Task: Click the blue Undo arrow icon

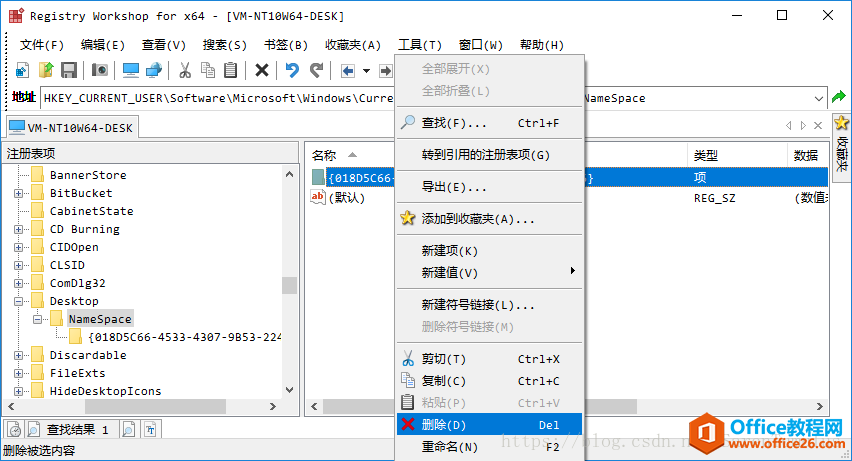Action: pyautogui.click(x=292, y=70)
